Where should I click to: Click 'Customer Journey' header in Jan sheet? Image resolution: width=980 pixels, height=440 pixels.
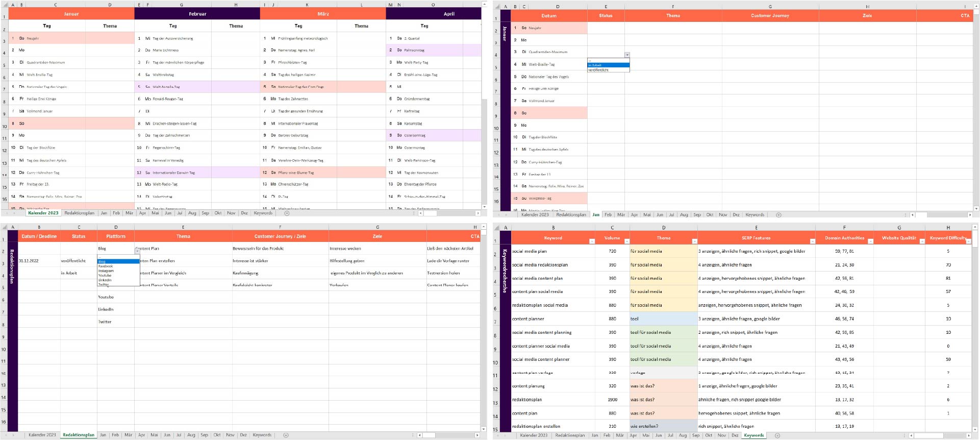[x=770, y=16]
